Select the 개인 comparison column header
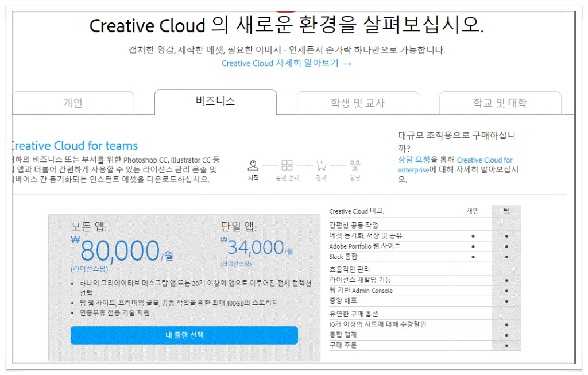Screen dimensions: 588x375 (473, 211)
